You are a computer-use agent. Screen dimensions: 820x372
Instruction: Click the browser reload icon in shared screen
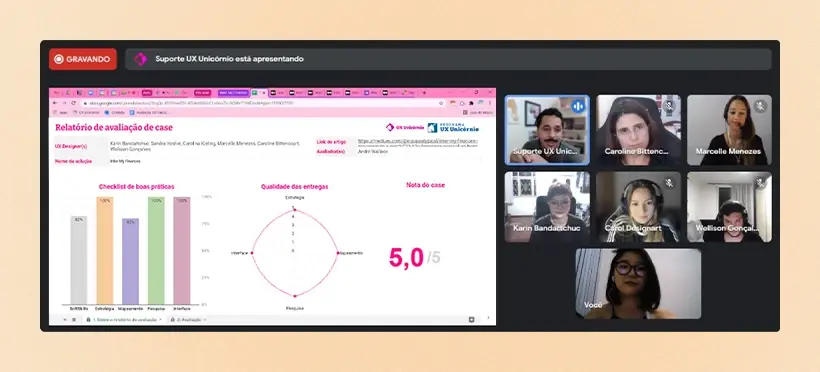pyautogui.click(x=73, y=103)
